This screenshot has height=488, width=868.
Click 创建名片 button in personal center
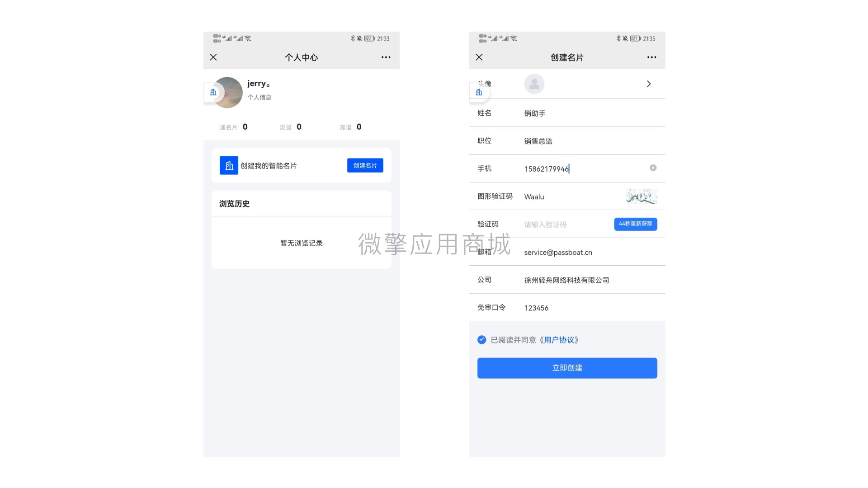(x=365, y=166)
